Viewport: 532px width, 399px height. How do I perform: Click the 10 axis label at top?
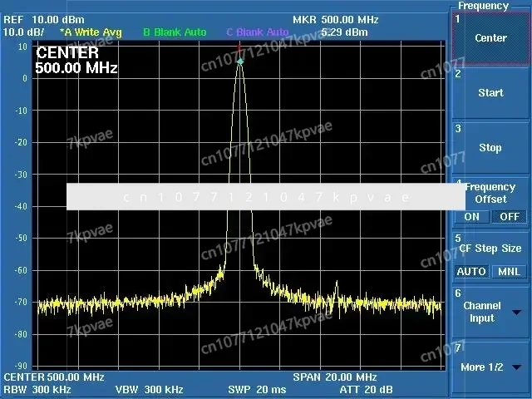(x=22, y=47)
